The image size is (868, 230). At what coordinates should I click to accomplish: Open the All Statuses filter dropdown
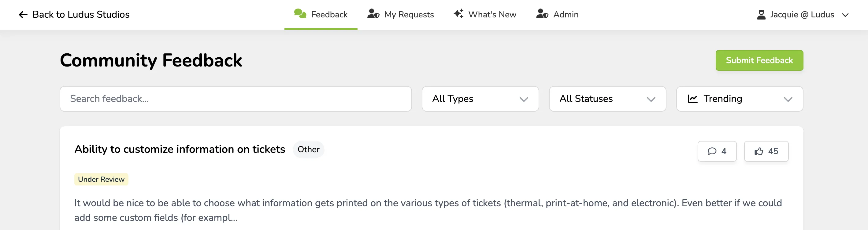607,99
